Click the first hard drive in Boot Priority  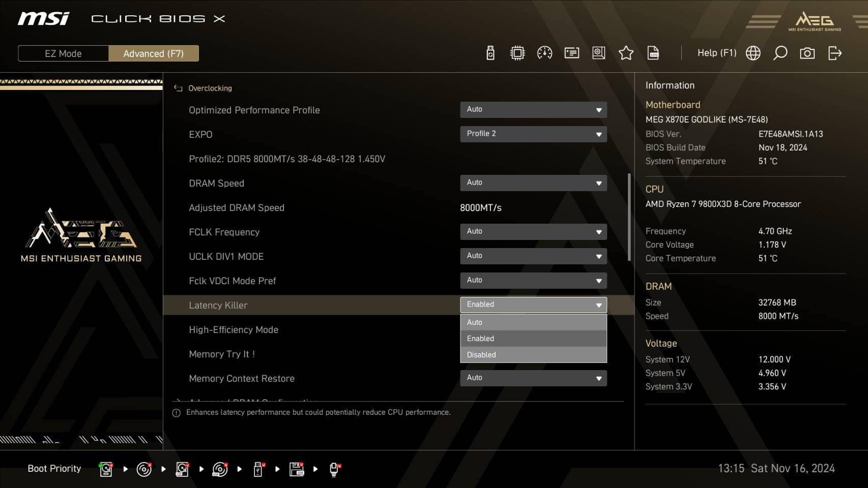105,469
